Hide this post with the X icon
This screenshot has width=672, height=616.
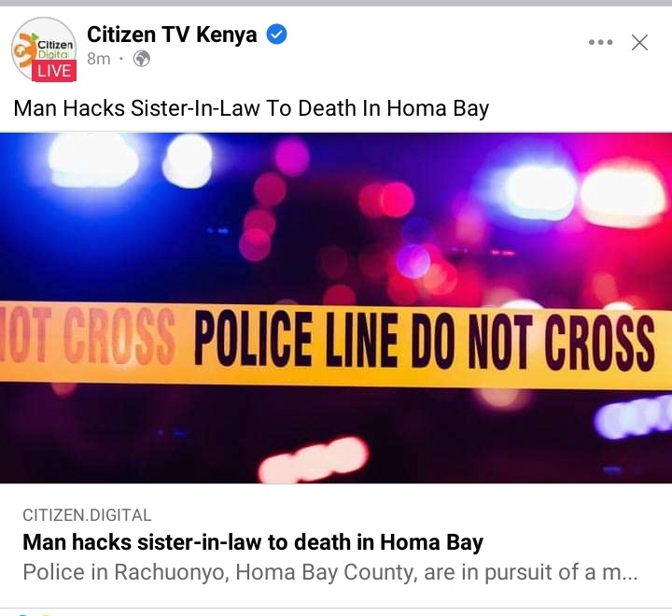[x=639, y=42]
